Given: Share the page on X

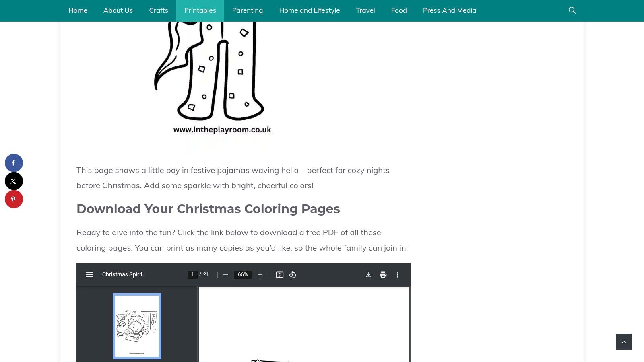Looking at the screenshot, I should tap(14, 181).
